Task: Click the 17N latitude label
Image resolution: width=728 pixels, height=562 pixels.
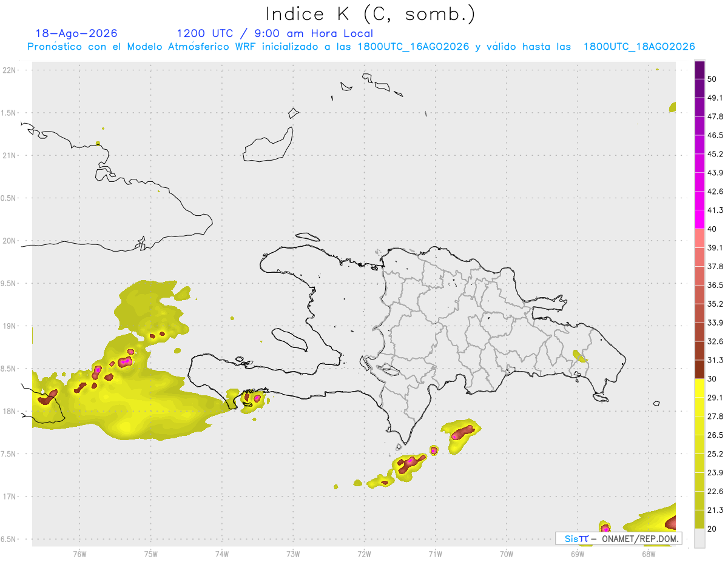Action: pyautogui.click(x=9, y=497)
